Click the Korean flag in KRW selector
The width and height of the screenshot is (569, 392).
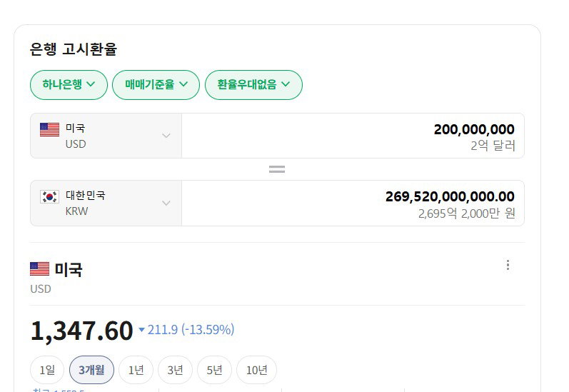[x=49, y=197]
